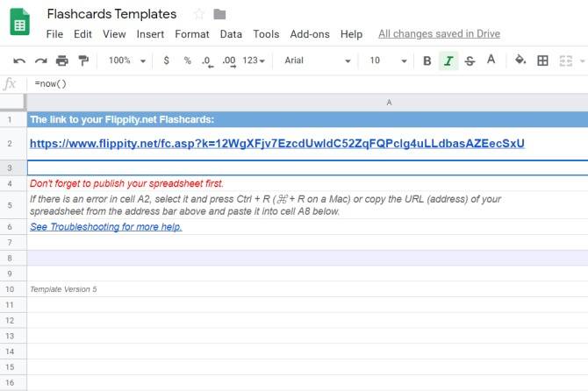Image resolution: width=588 pixels, height=391 pixels.
Task: Select cell starting 'If there is an error in cell A2'
Action: click(x=307, y=205)
